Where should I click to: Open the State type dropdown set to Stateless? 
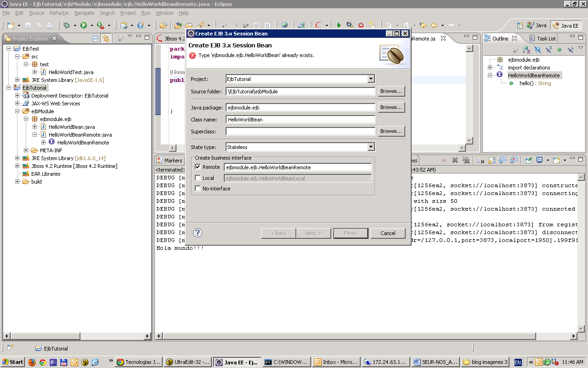pyautogui.click(x=370, y=147)
